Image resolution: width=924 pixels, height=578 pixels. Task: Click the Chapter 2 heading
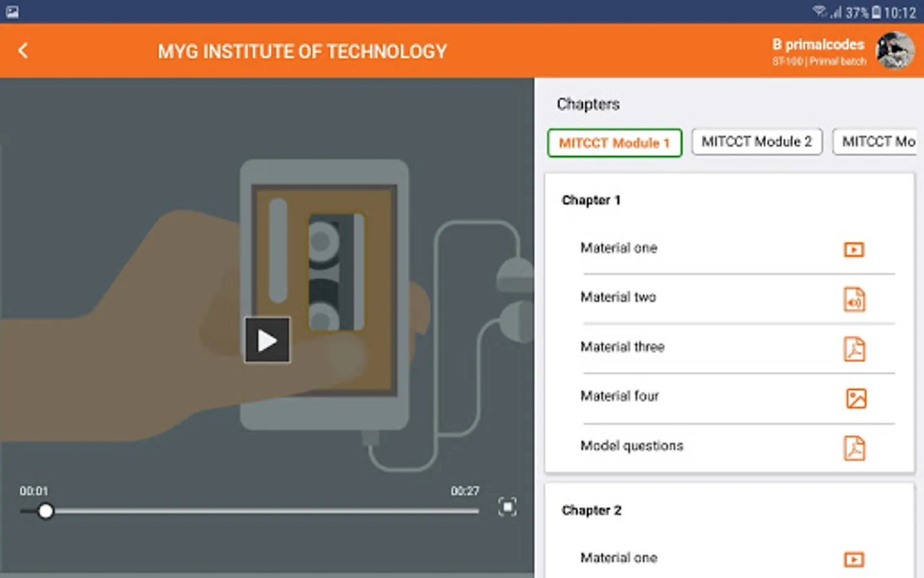pyautogui.click(x=592, y=511)
